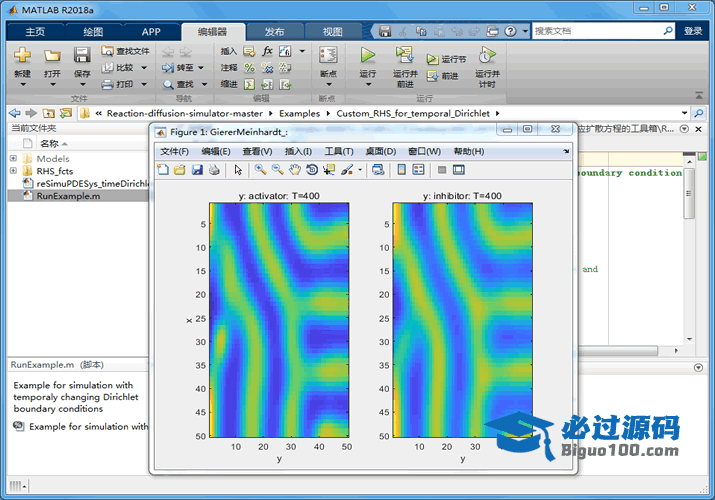Open the Help (帮助) menu in Figure 1
715x500 pixels.
(x=469, y=151)
